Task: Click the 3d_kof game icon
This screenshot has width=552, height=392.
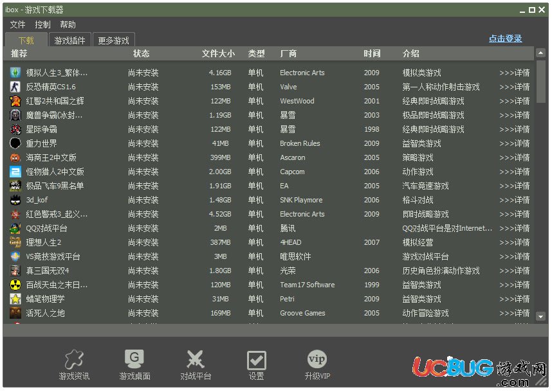Action: coord(15,200)
